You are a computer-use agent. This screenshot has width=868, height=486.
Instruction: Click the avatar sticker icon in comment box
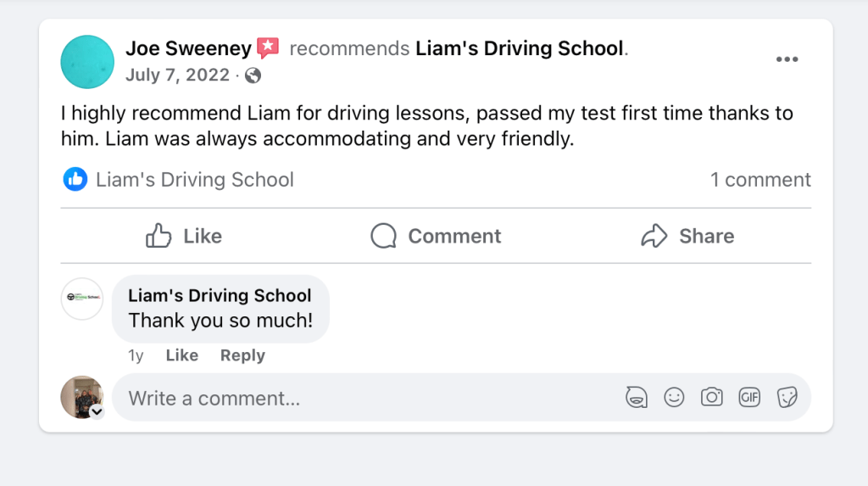click(x=637, y=397)
